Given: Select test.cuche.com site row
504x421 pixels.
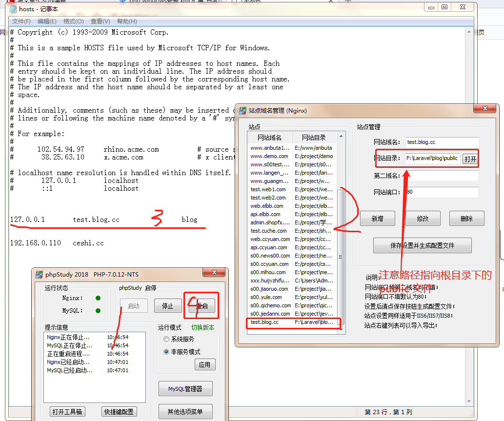Looking at the screenshot, I should tap(292, 231).
